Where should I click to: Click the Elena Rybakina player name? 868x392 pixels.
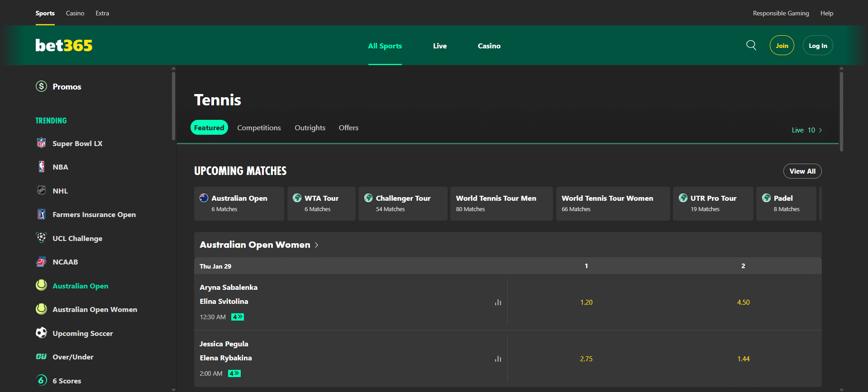pos(226,358)
